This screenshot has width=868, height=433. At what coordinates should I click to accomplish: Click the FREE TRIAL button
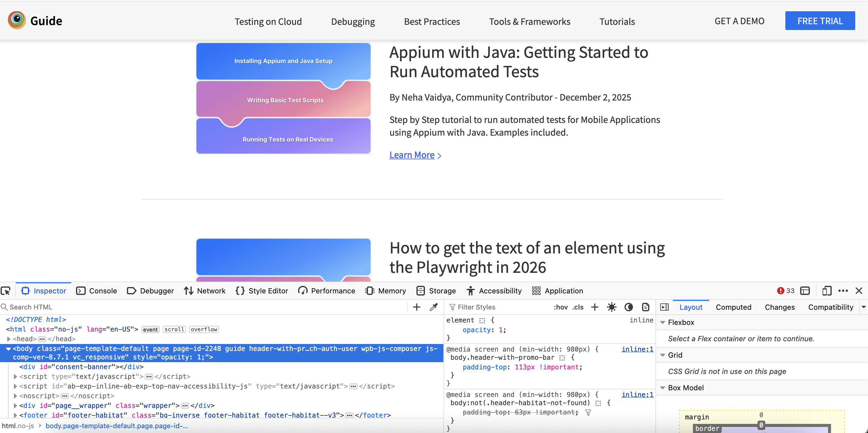[820, 21]
